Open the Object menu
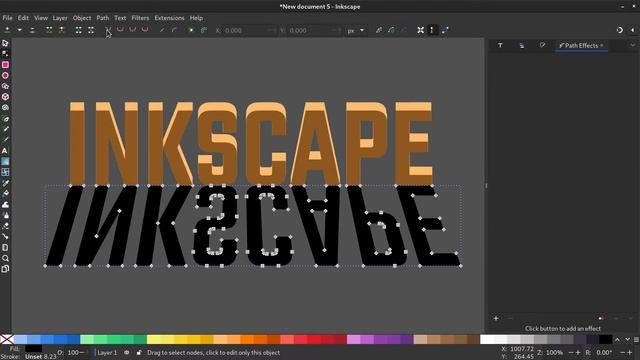The height and width of the screenshot is (360, 640). click(82, 18)
